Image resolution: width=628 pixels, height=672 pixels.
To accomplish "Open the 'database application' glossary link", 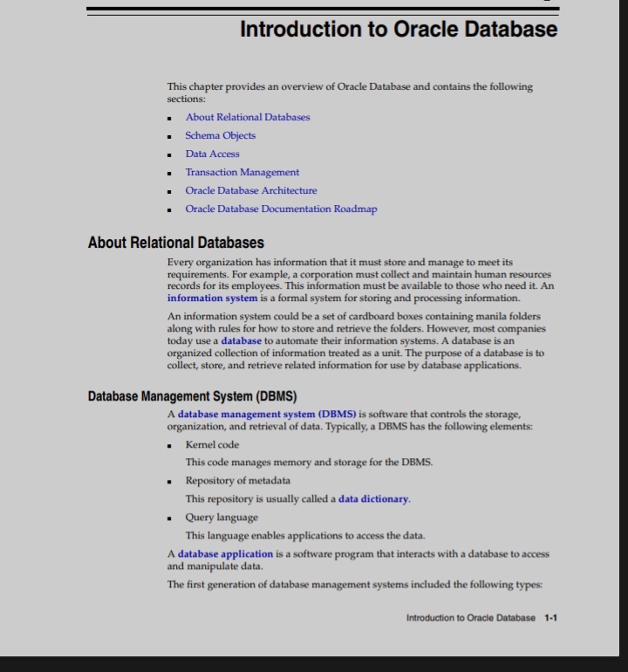I will 225,553.
